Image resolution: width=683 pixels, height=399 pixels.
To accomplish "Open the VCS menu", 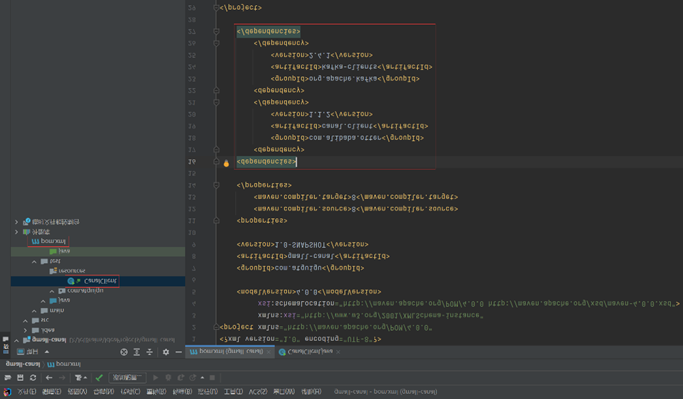I will [x=257, y=392].
